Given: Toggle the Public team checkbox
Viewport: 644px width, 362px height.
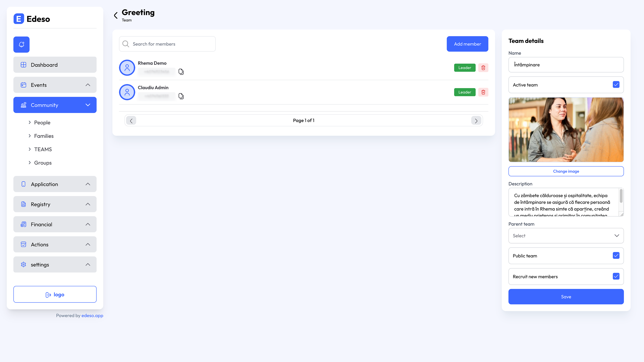Looking at the screenshot, I should tap(616, 255).
